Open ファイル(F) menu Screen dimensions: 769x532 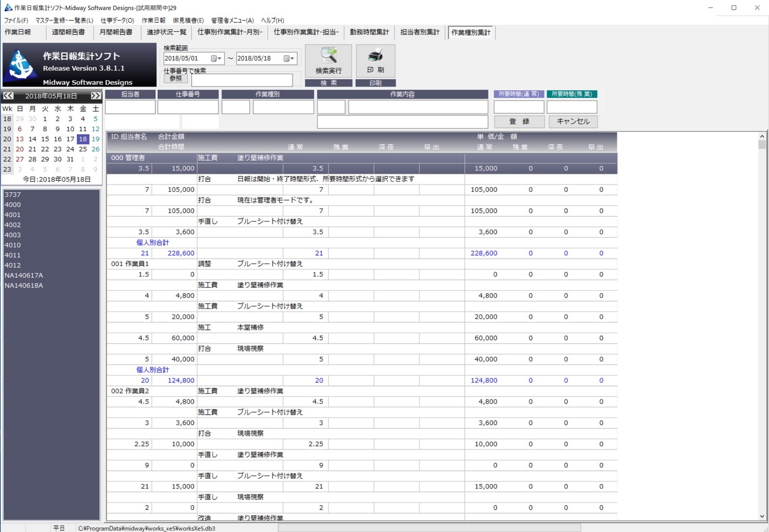coord(16,20)
